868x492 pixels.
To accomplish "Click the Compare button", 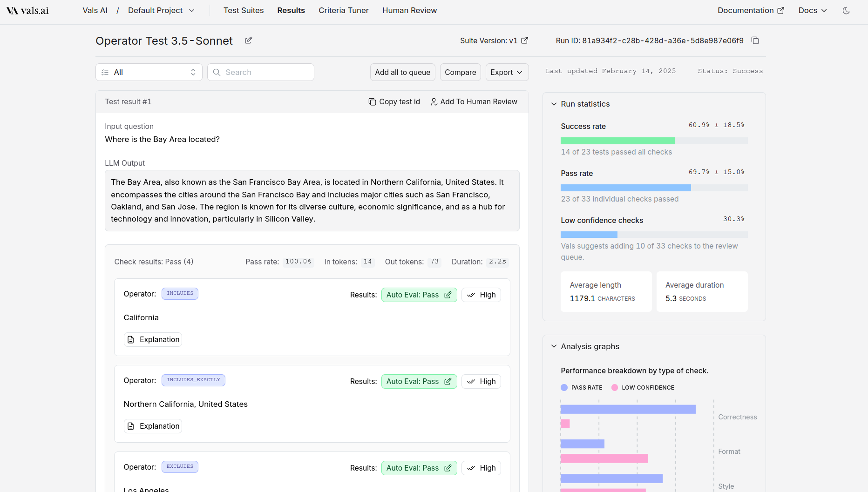I will coord(461,72).
